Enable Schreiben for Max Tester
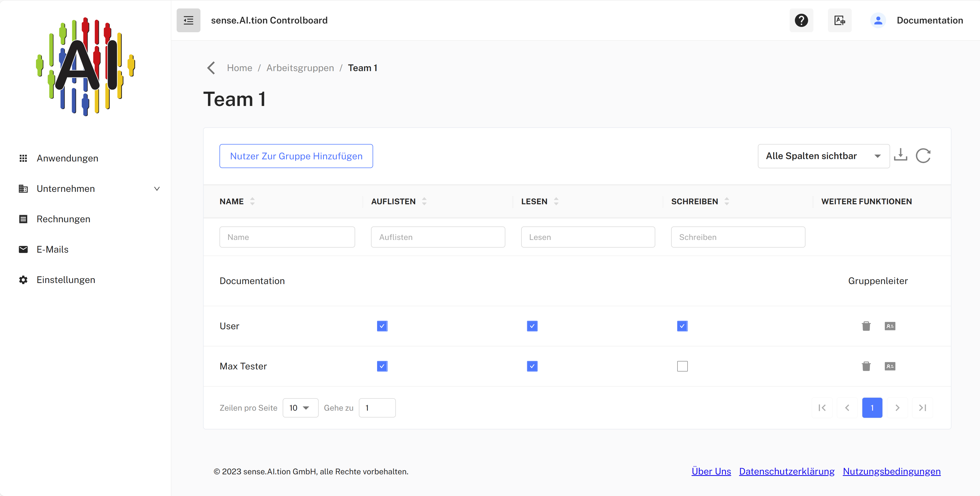The image size is (980, 496). [x=683, y=367]
